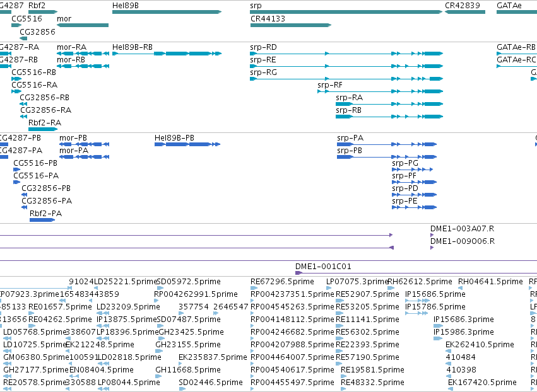The width and height of the screenshot is (537, 392).
Task: Select protein srp-PE
Action: point(415,207)
